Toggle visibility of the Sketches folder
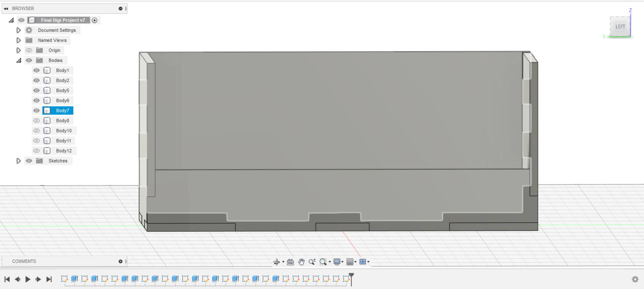644x289 pixels. [29, 161]
